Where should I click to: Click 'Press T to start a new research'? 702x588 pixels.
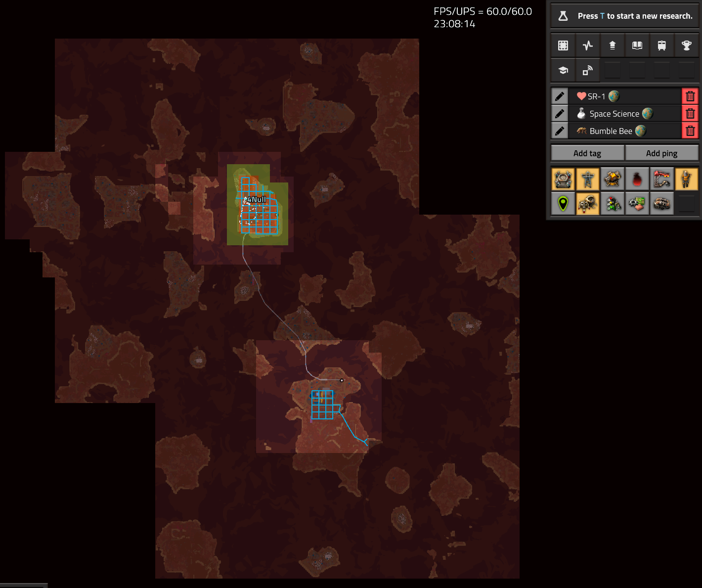tap(635, 16)
